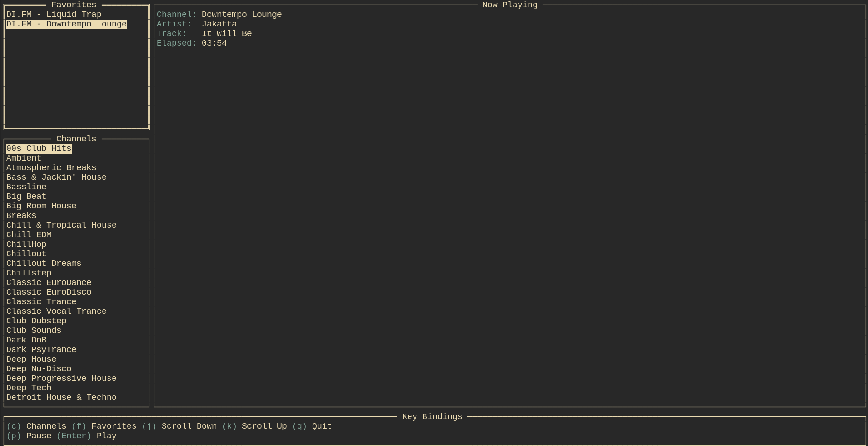Choose Chill & Tropical House channel

click(x=62, y=225)
